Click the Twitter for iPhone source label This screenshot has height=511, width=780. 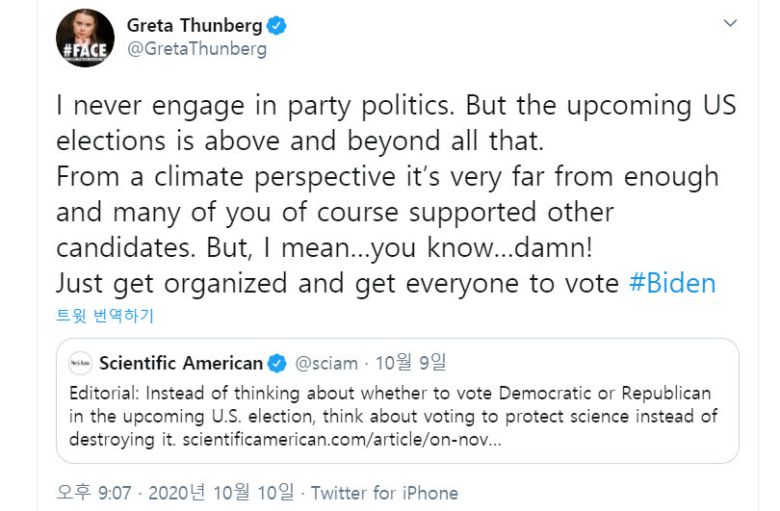[384, 493]
